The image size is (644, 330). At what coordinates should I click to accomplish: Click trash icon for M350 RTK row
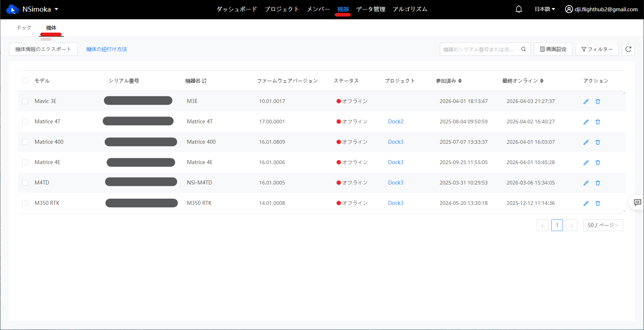point(598,203)
